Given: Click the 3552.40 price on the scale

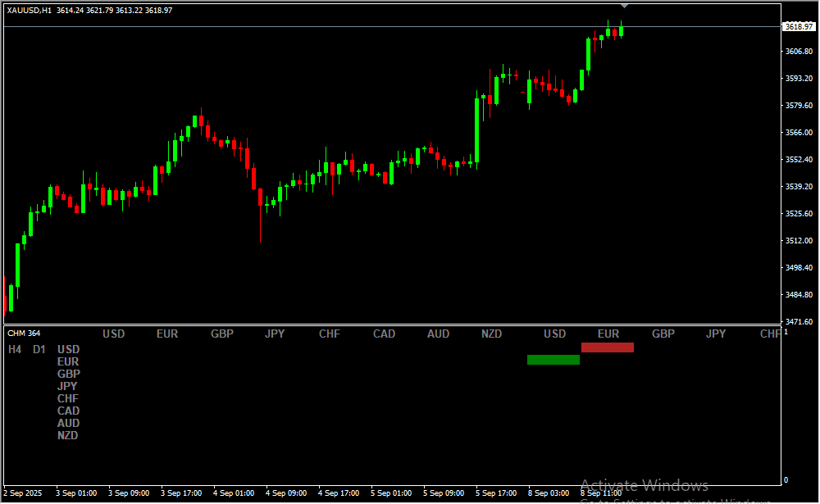Looking at the screenshot, I should point(798,159).
